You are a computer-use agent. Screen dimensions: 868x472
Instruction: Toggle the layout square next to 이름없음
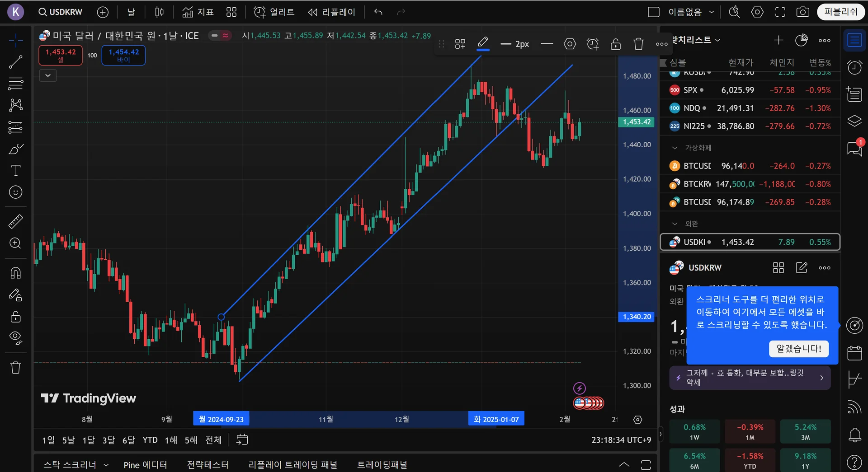coord(654,12)
